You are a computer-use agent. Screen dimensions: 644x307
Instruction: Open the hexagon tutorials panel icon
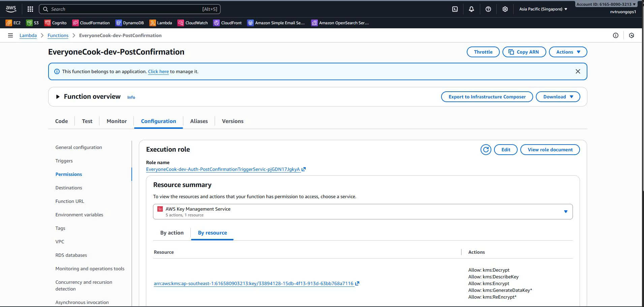pos(632,35)
